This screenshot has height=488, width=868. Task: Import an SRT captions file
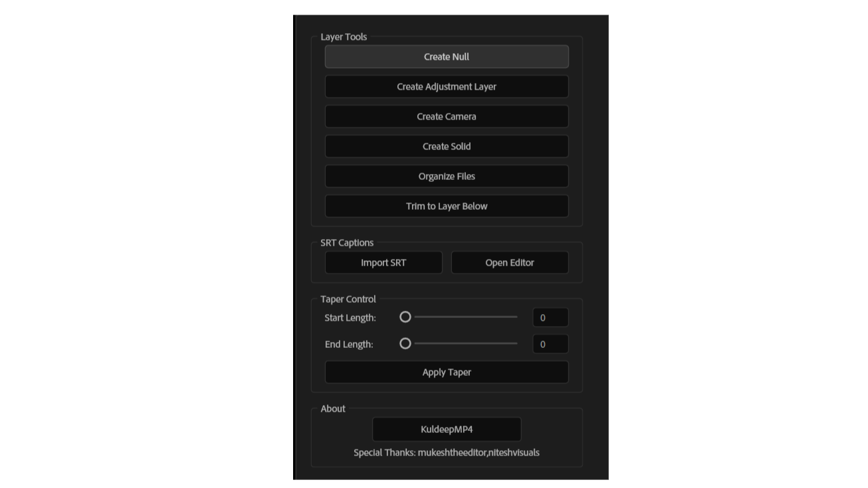[x=383, y=262]
